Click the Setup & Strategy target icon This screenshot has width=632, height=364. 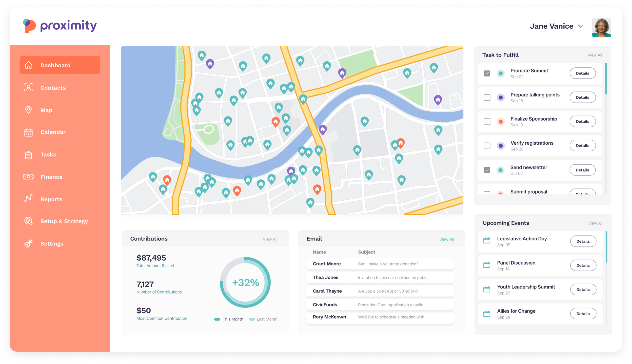coord(28,221)
